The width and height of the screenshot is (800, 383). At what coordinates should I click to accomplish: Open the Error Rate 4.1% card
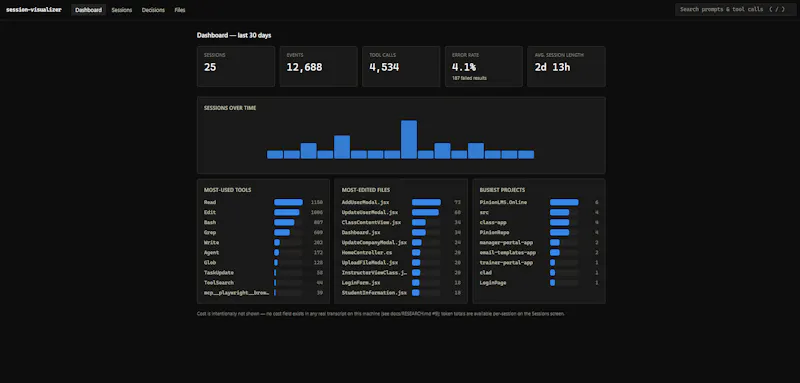[484, 66]
